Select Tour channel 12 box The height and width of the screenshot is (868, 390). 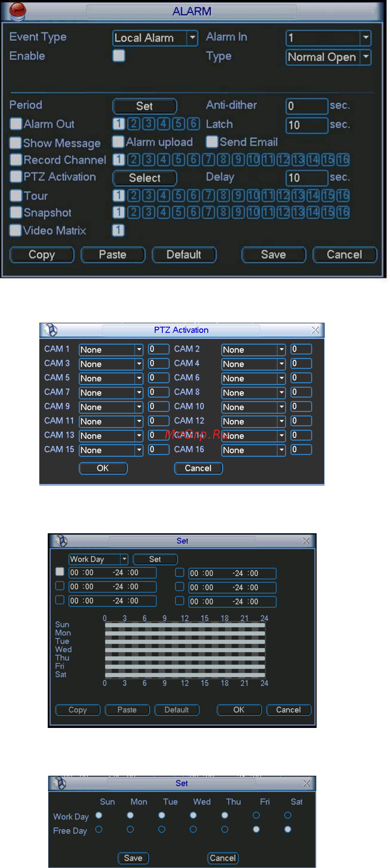283,195
